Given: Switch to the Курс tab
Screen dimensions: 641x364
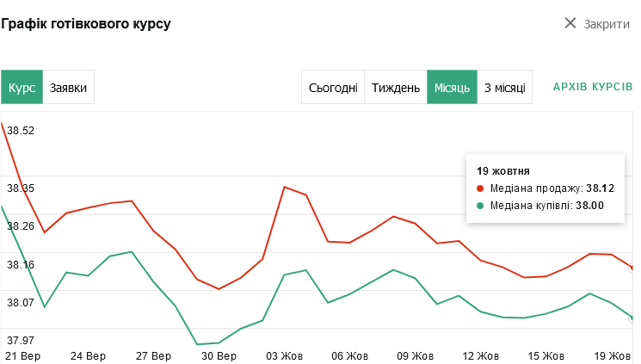Looking at the screenshot, I should 22,88.
